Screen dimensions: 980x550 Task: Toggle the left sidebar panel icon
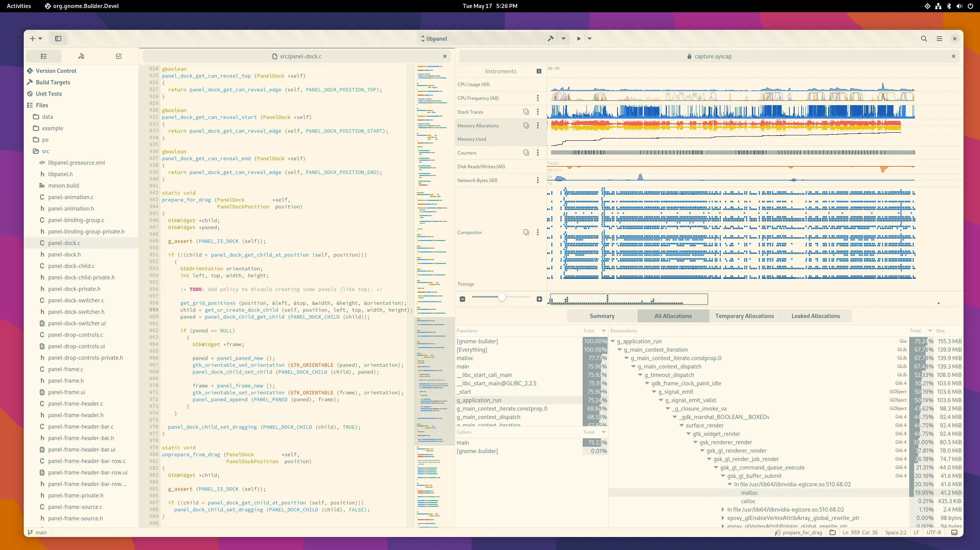tap(58, 38)
